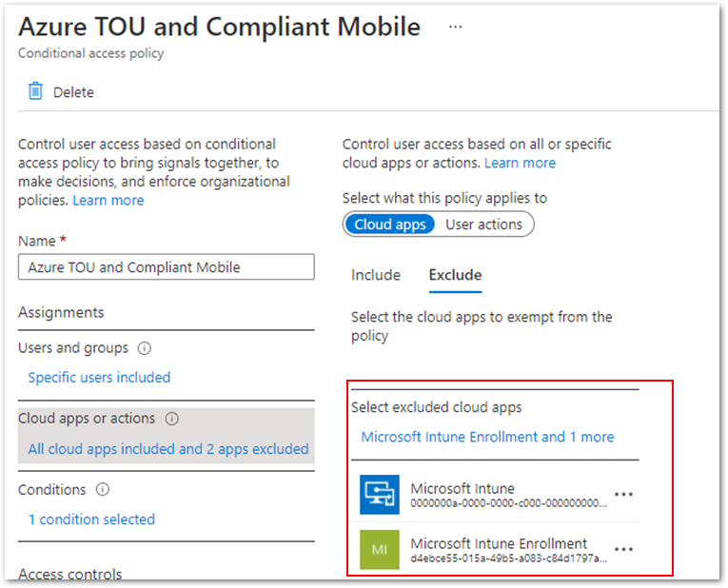This screenshot has width=728, height=588.
Task: Click the policy Name input field
Action: click(167, 266)
